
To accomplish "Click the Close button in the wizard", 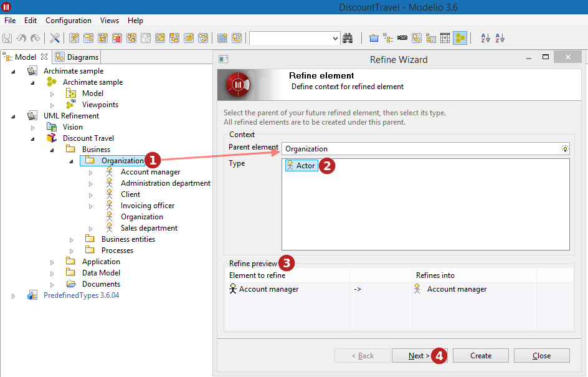I will click(541, 356).
